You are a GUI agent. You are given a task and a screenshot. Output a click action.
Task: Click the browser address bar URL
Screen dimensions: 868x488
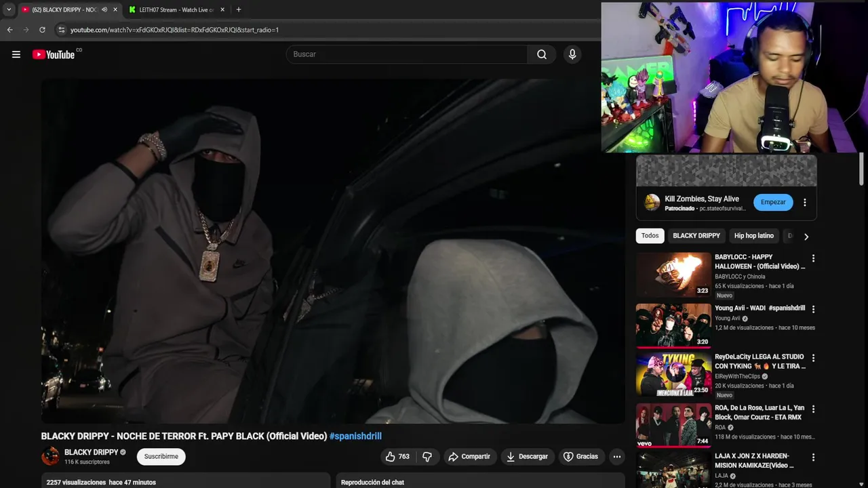coord(174,30)
